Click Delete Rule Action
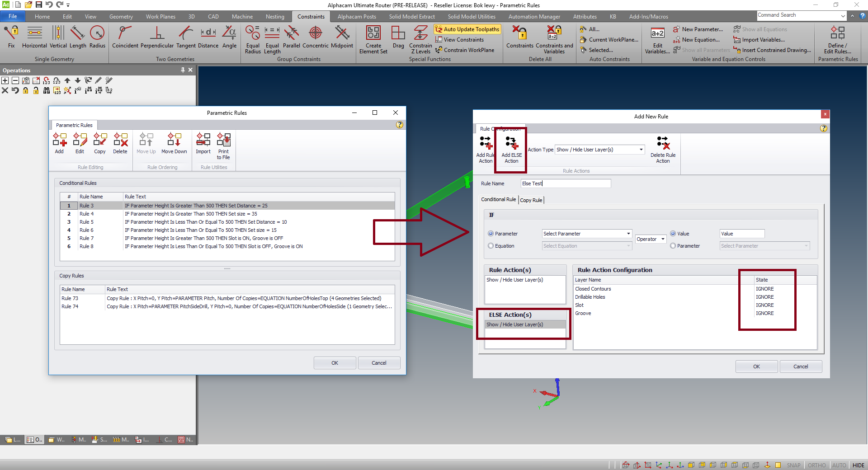Viewport: 868px width, 470px height. point(663,150)
